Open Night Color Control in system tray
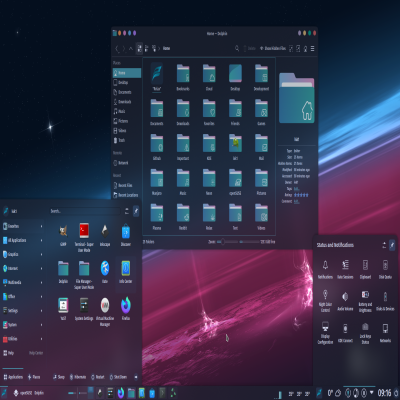This screenshot has width=400, height=400. [325, 300]
